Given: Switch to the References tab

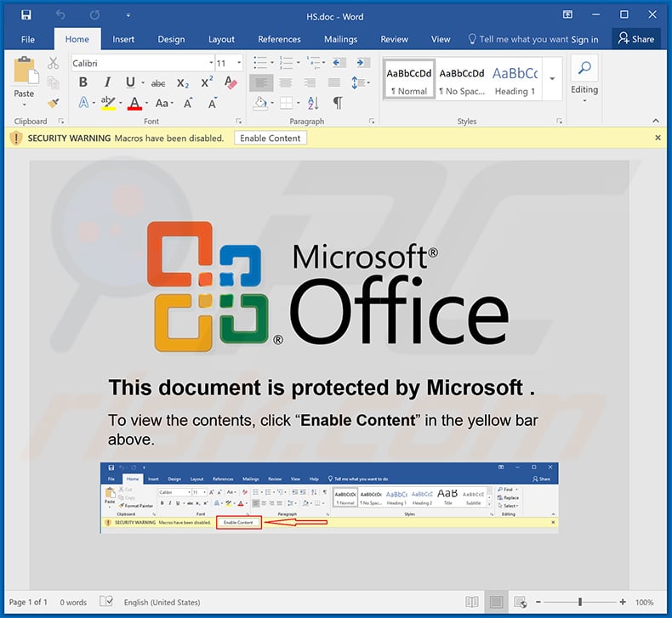Looking at the screenshot, I should tap(279, 39).
